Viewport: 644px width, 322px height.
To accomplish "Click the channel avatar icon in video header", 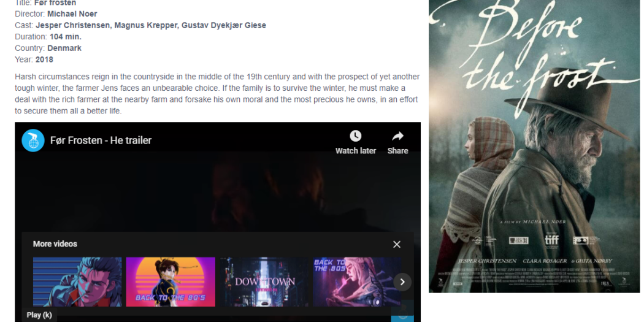I will (33, 140).
